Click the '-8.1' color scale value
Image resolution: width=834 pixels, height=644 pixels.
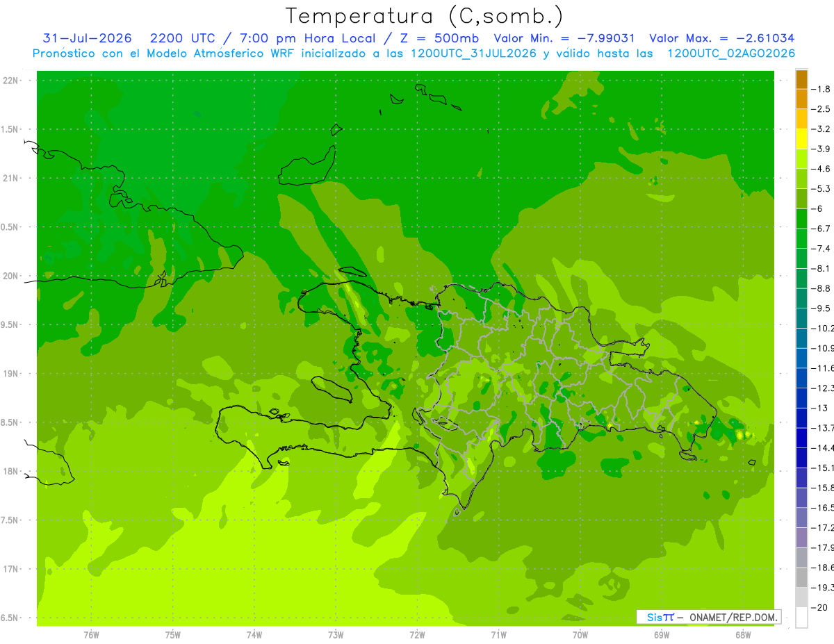[x=821, y=268]
